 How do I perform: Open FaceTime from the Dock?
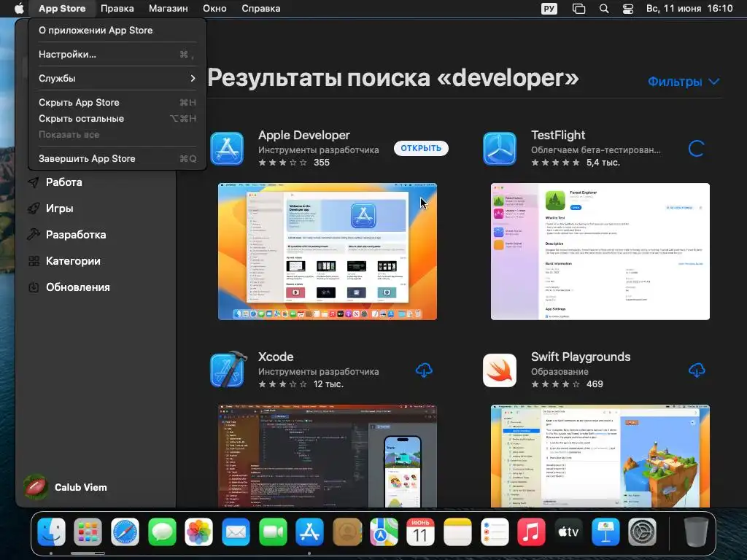pos(273,532)
